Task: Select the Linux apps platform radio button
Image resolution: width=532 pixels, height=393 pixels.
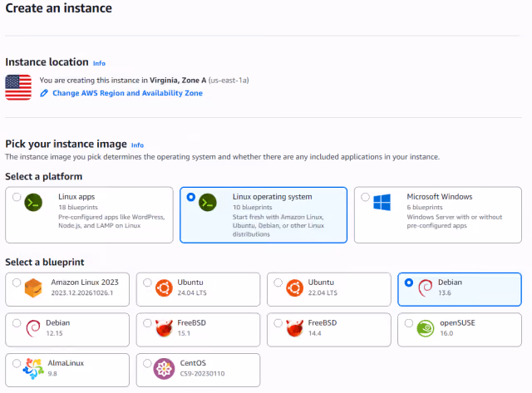Action: (17, 197)
